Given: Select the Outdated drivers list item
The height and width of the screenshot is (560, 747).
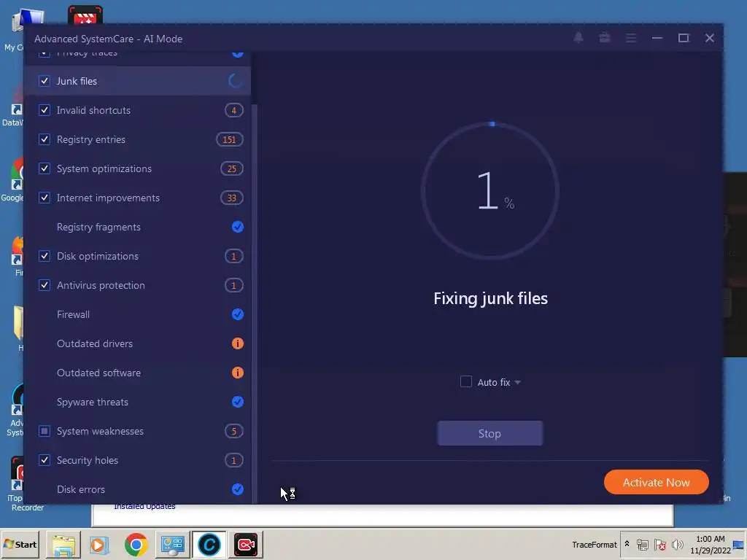Looking at the screenshot, I should [95, 343].
